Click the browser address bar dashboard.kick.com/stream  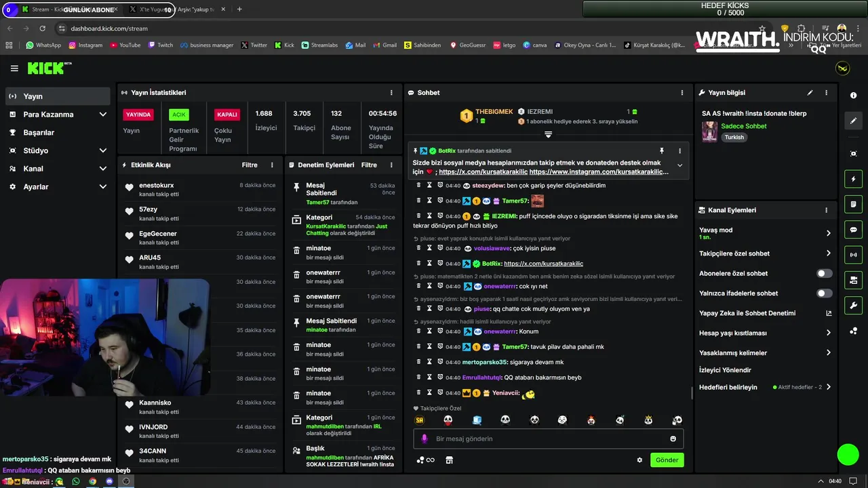(108, 28)
